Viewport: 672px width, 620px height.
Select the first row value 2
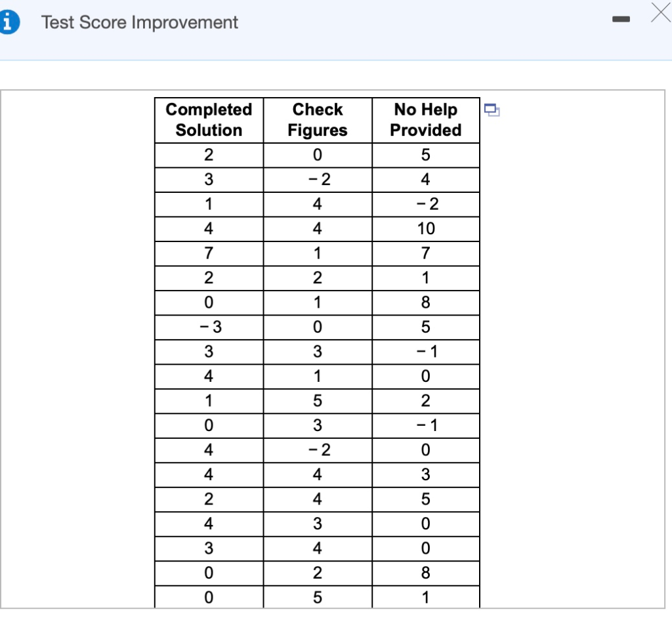tap(208, 155)
